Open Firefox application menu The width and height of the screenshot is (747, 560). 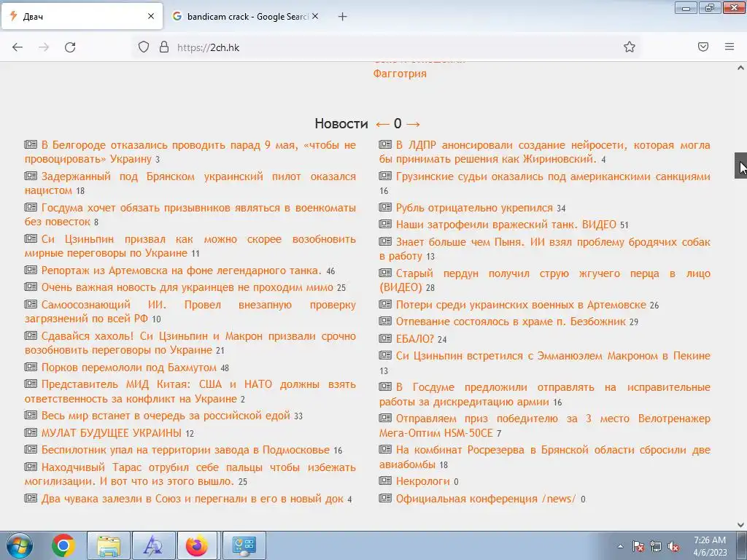click(x=729, y=47)
